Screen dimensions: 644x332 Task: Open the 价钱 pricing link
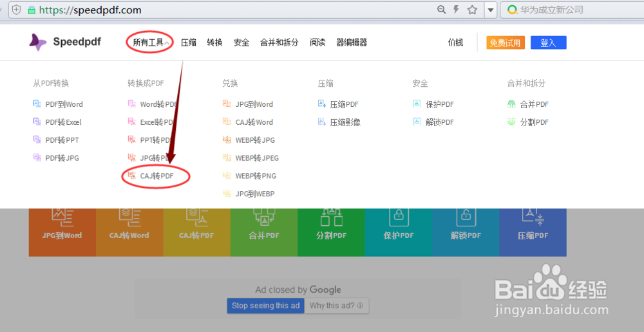(x=455, y=42)
